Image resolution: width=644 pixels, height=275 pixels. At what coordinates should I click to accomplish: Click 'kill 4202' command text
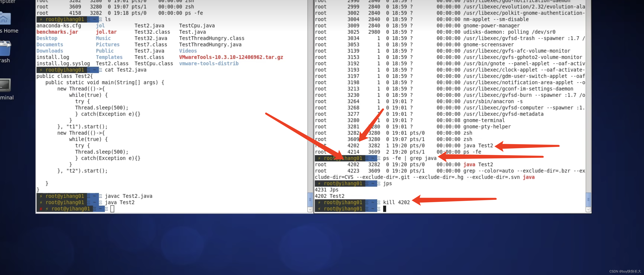[397, 202]
